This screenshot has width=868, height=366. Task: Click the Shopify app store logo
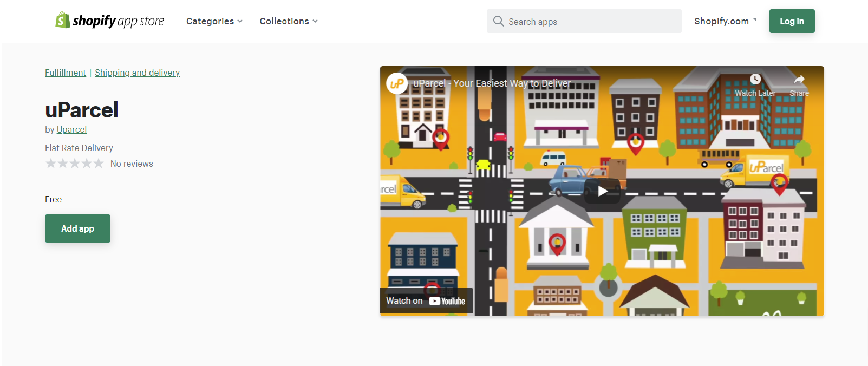pyautogui.click(x=109, y=21)
